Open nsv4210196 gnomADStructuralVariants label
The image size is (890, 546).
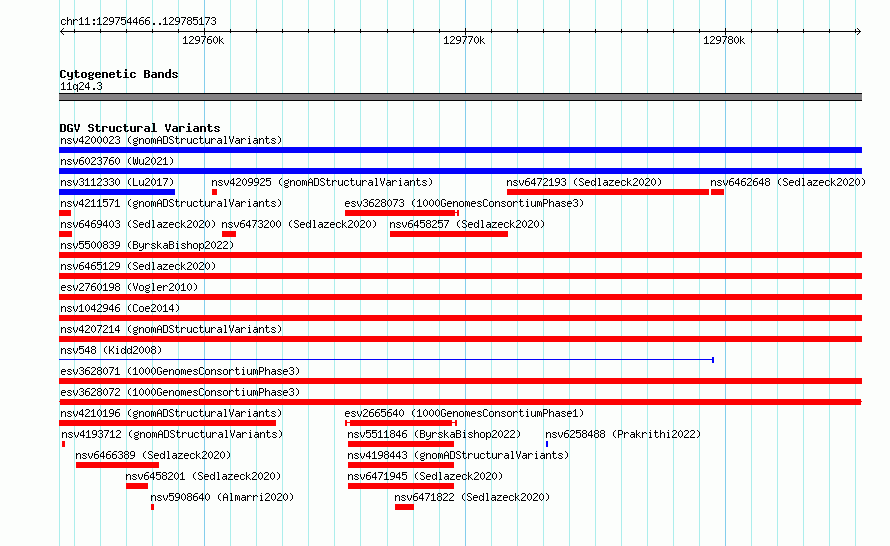pyautogui.click(x=171, y=413)
